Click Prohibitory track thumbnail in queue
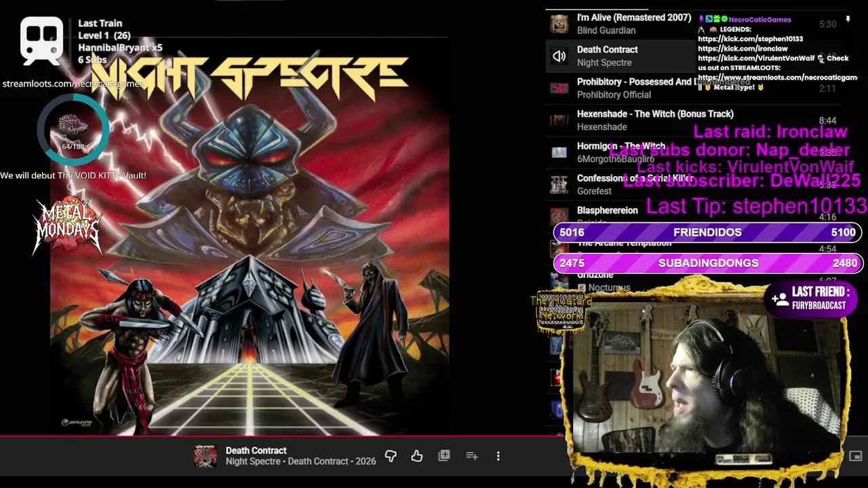Viewport: 868px width, 488px height. point(559,88)
